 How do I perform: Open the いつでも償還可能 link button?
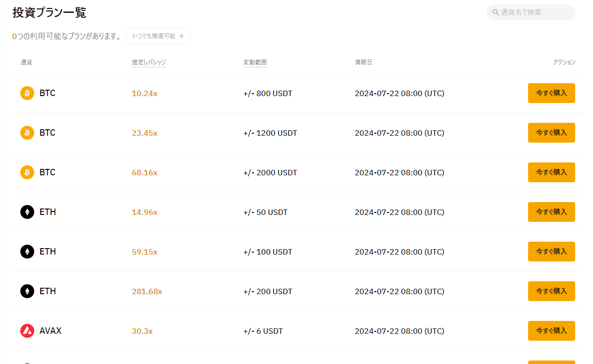pyautogui.click(x=158, y=36)
